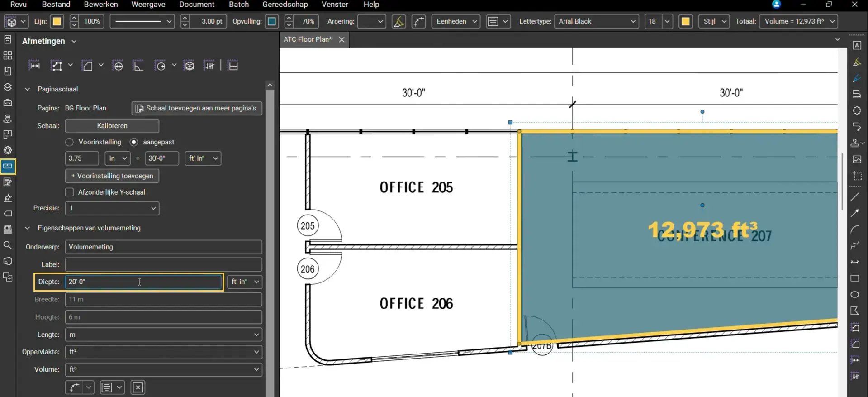Select the Arc tool in right toolbar
The image size is (868, 397).
click(855, 229)
